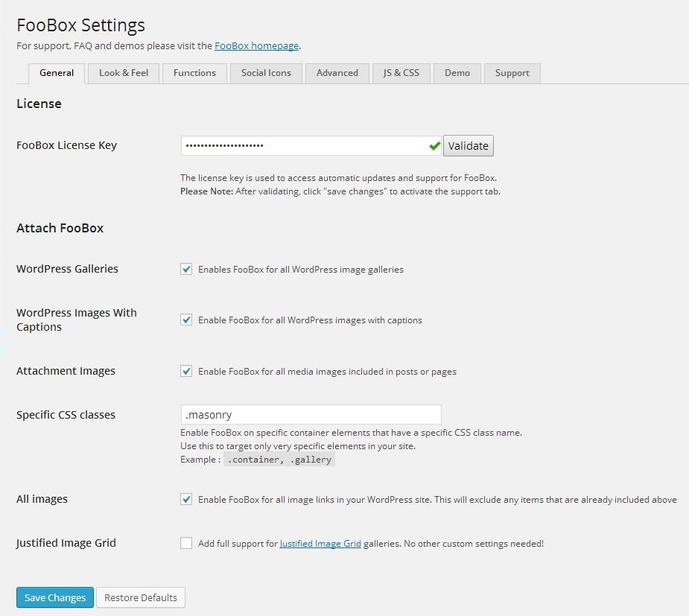Click Restore Defaults button
Viewport: 689px width, 616px height.
141,597
